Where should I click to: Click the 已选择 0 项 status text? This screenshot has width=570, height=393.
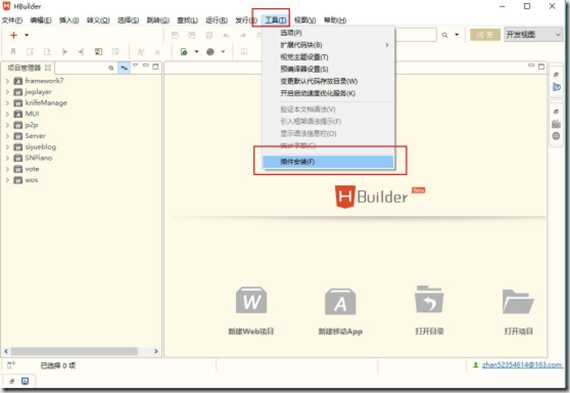57,365
